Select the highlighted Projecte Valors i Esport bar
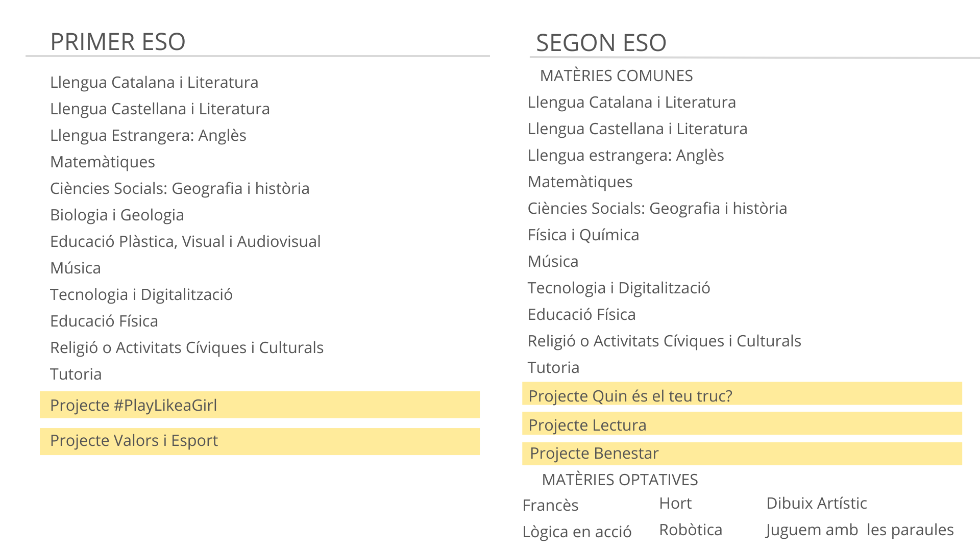 259,441
